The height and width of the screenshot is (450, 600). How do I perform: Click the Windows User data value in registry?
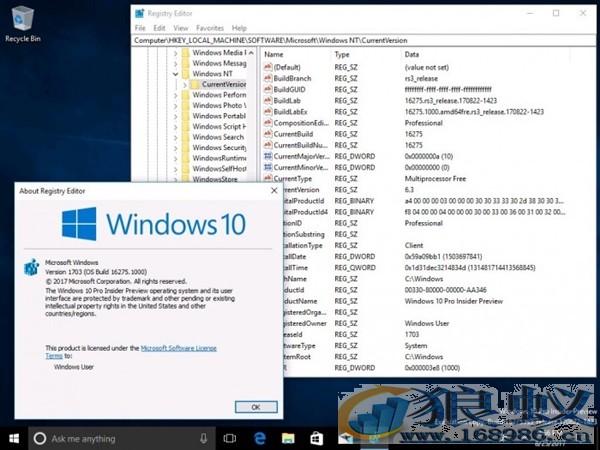(427, 323)
